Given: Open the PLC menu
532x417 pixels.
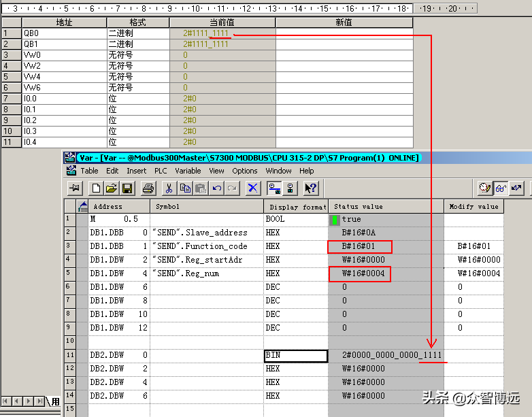Looking at the screenshot, I should [x=161, y=171].
